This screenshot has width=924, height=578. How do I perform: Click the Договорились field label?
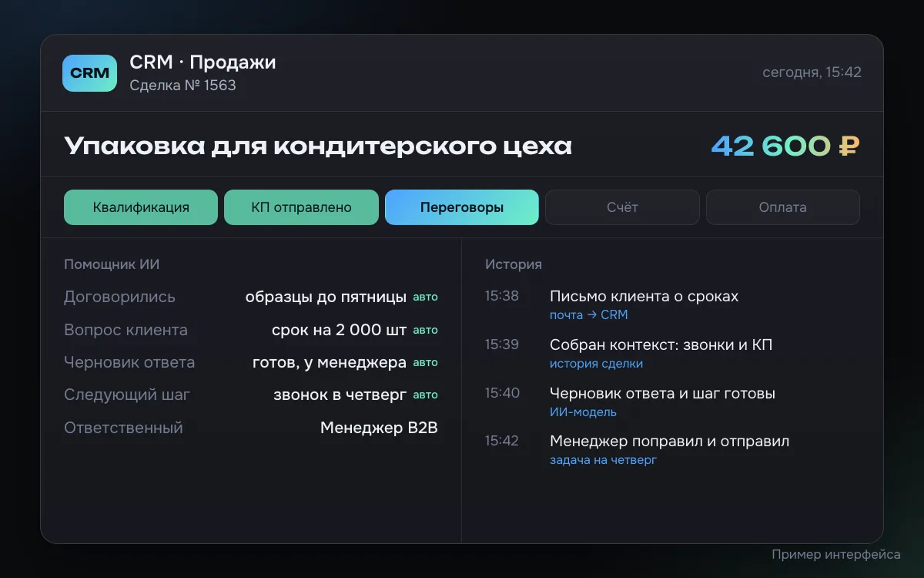click(x=119, y=297)
